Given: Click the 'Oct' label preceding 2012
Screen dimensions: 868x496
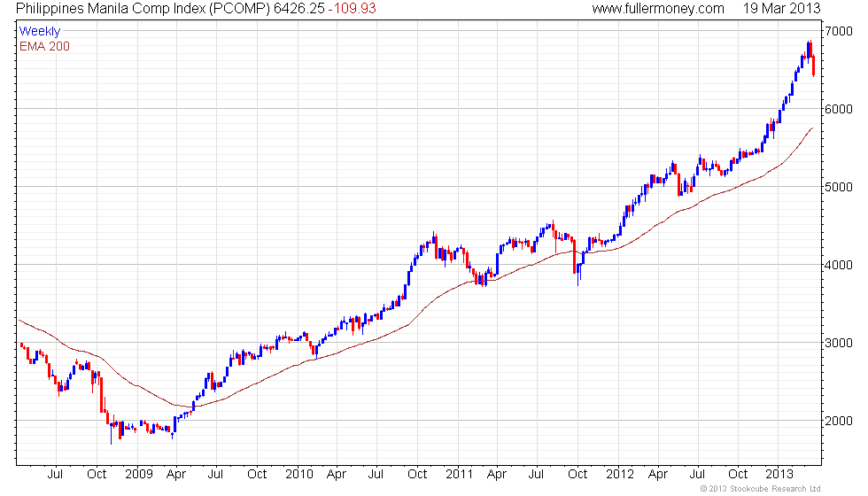Looking at the screenshot, I should tap(577, 474).
